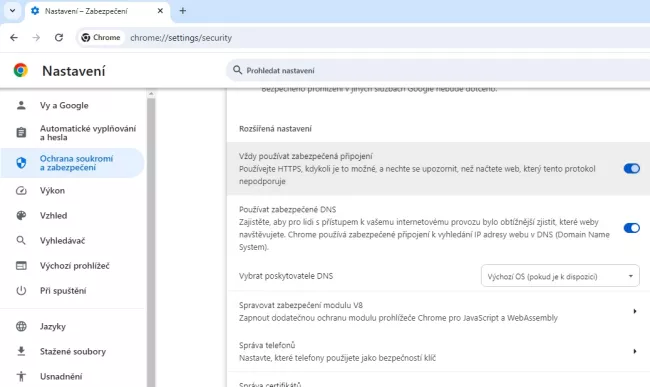Toggle Vždy používat zabezpečená připojení switch

[x=632, y=169]
